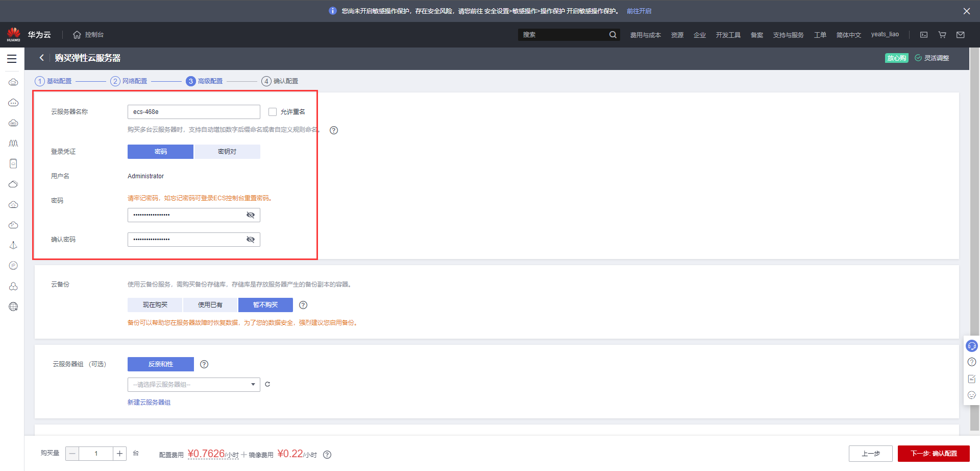Screen dimensions: 980x471
Task: Open the hamburger menu in the sidebar
Action: tap(12, 59)
